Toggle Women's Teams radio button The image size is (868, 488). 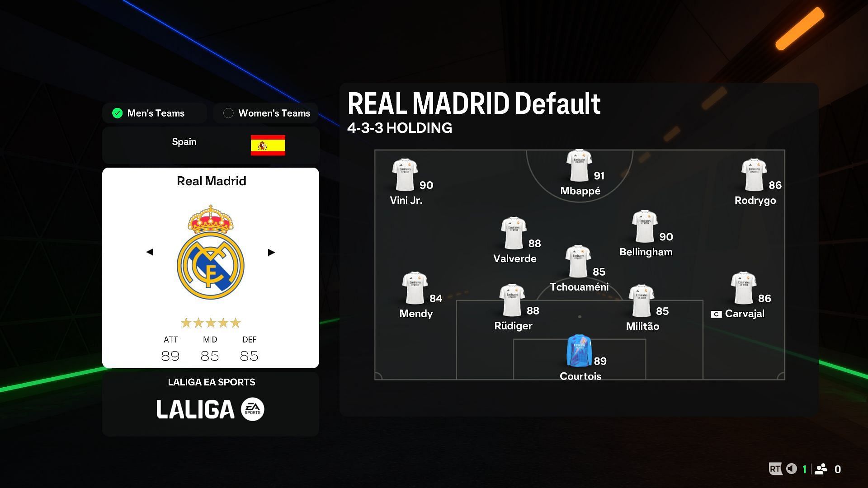click(x=228, y=113)
